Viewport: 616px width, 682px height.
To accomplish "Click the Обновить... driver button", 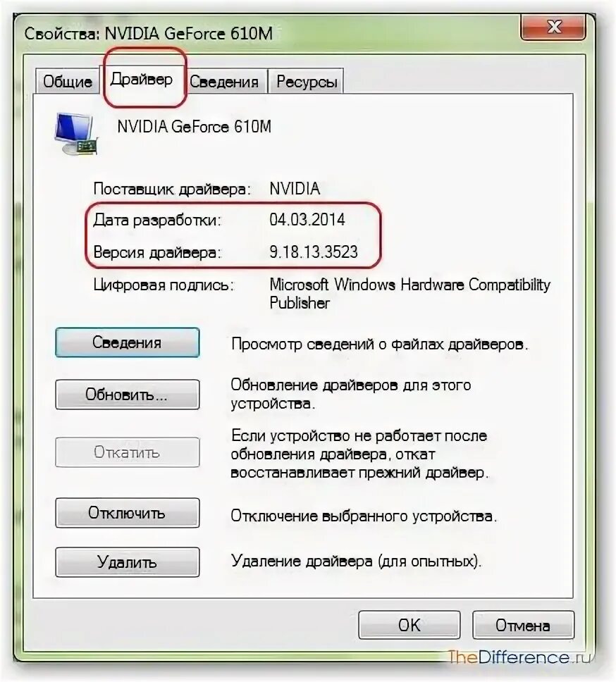I will (127, 395).
